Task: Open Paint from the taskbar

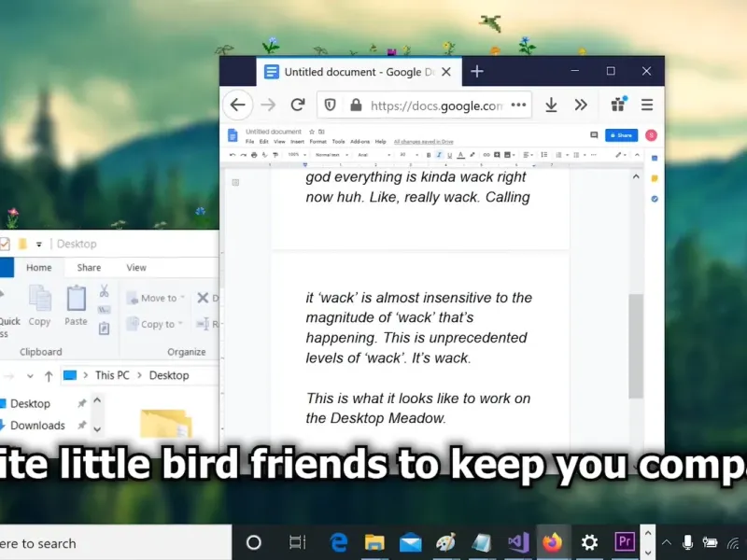Action: 446,542
